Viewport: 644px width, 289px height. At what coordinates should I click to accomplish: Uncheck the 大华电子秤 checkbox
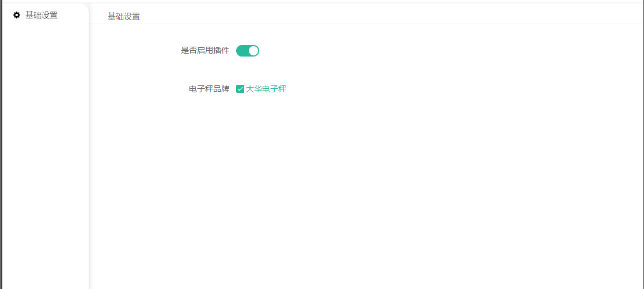240,89
